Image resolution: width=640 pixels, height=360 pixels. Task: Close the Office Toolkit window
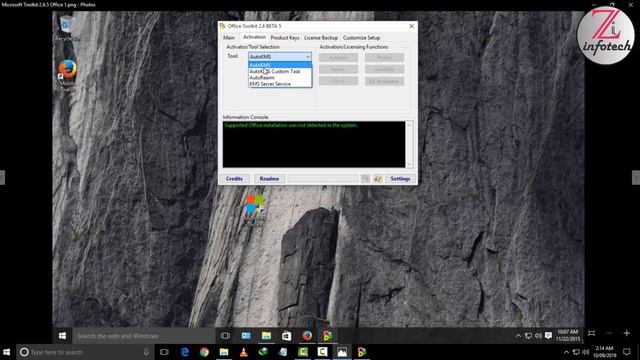tap(411, 26)
